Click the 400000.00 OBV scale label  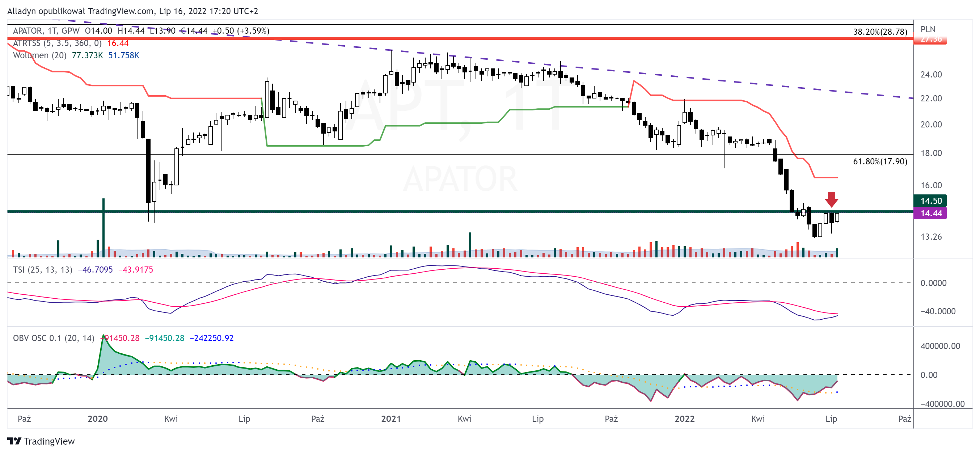940,346
